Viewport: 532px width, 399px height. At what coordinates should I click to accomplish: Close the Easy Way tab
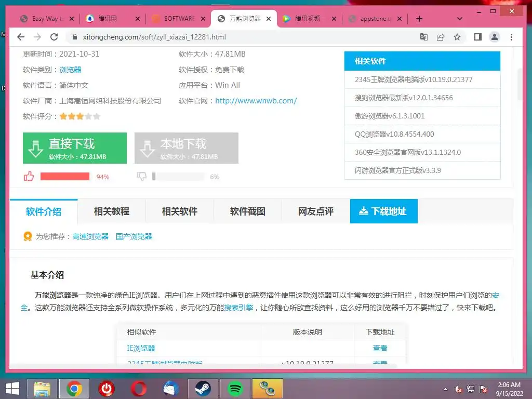[72, 19]
